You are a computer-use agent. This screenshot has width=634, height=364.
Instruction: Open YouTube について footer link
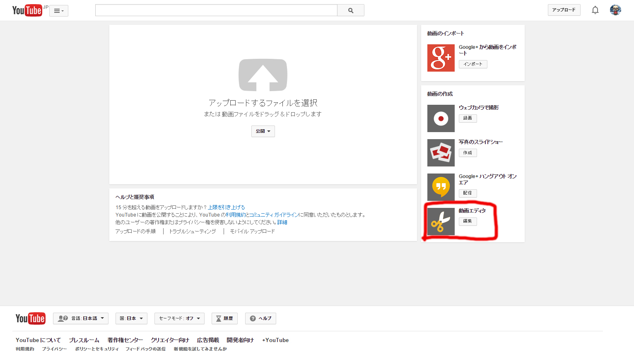pyautogui.click(x=38, y=340)
